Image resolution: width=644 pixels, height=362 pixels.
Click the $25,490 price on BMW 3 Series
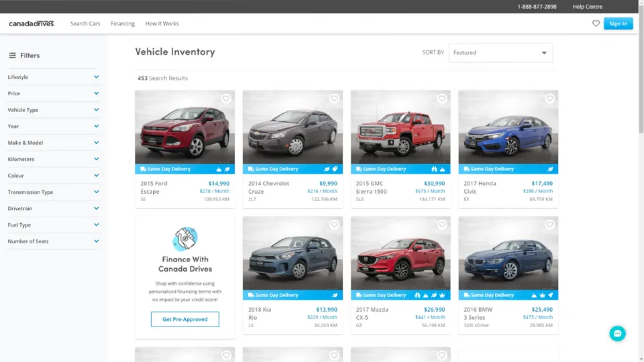pos(542,310)
